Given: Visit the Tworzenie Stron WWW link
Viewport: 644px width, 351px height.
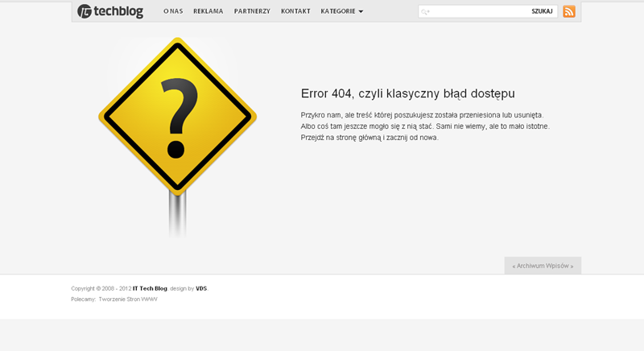Looking at the screenshot, I should [128, 299].
